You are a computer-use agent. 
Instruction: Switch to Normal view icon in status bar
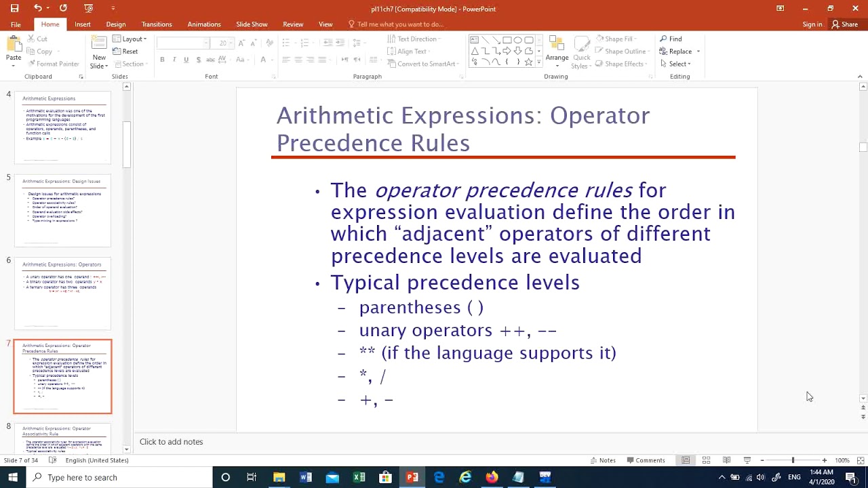686,460
